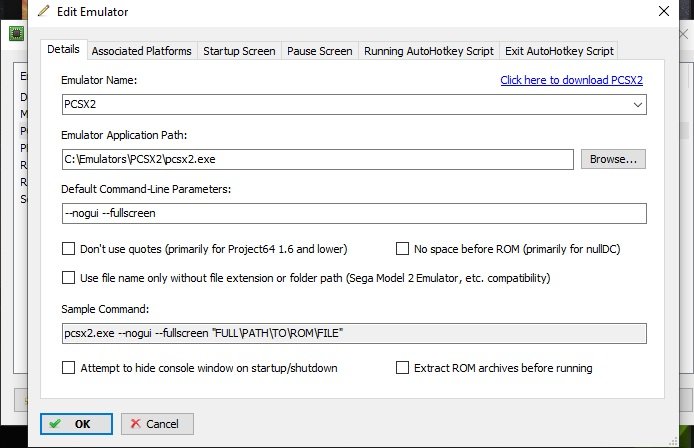Enable Don't use quotes checkbox
The image size is (694, 448).
69,249
